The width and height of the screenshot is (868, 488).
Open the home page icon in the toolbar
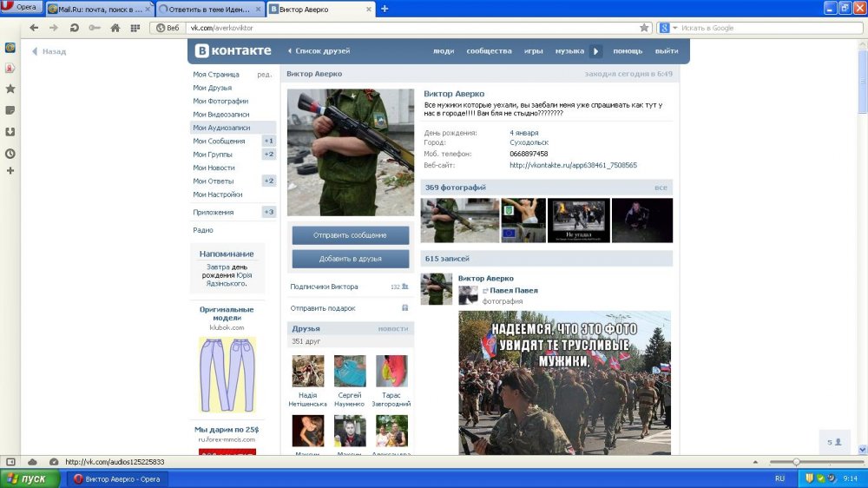click(115, 28)
